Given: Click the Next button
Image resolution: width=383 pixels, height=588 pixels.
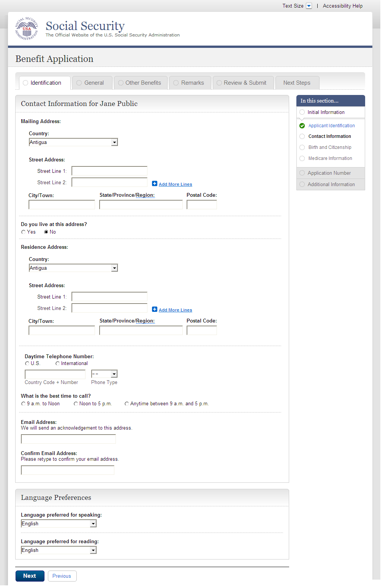Looking at the screenshot, I should (30, 576).
